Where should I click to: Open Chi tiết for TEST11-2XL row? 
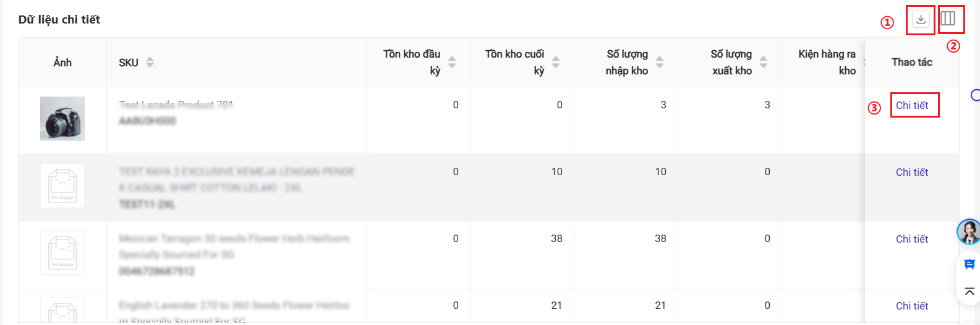(x=912, y=172)
